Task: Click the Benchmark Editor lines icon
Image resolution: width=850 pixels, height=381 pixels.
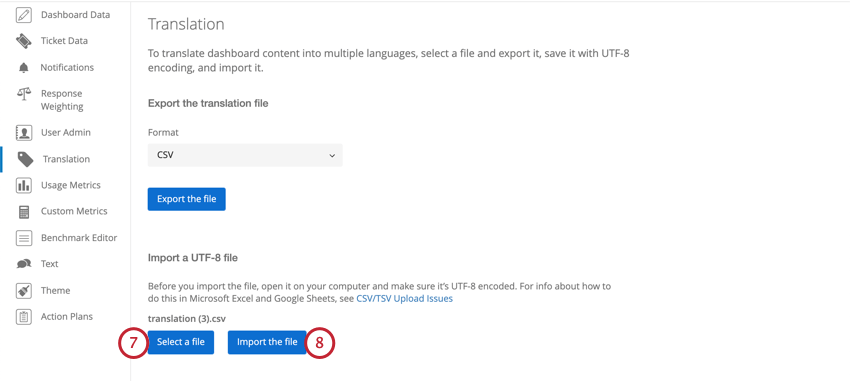Action: coord(24,238)
